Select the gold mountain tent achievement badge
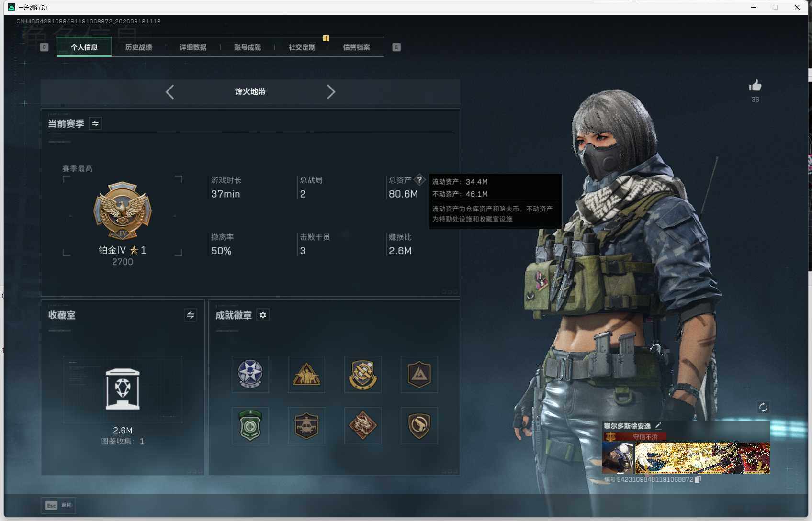812x521 pixels. pos(306,375)
